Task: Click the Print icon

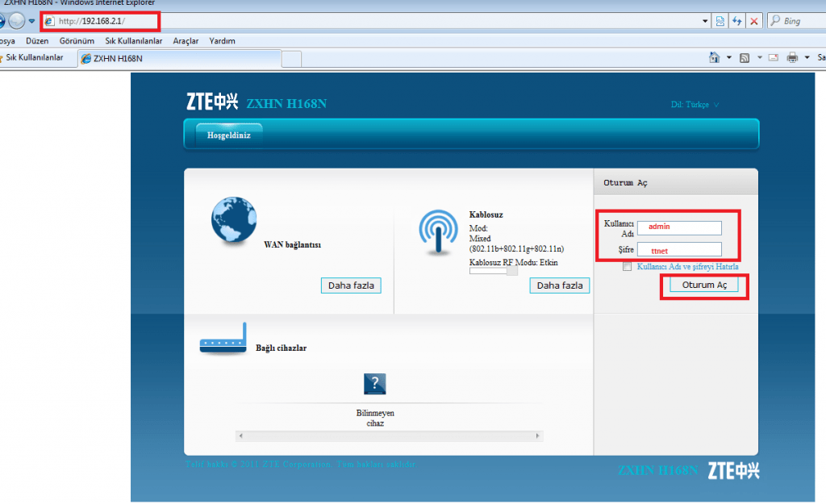Action: click(x=792, y=57)
